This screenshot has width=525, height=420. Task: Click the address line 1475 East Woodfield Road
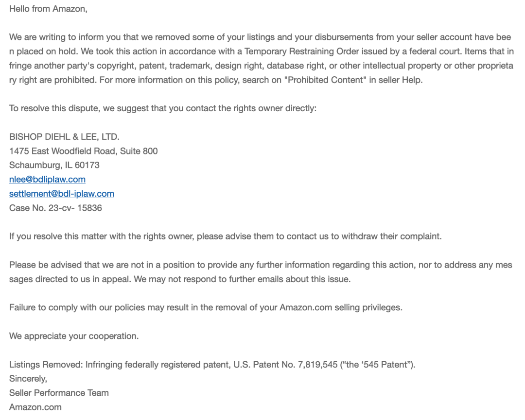(84, 151)
